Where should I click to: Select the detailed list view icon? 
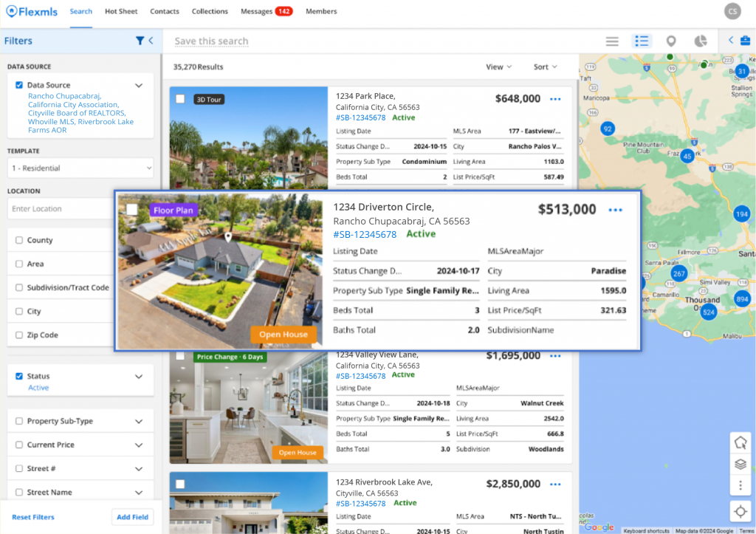[642, 41]
